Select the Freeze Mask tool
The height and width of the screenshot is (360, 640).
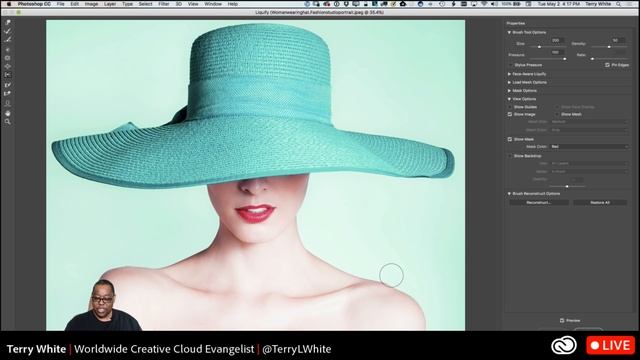pos(8,85)
